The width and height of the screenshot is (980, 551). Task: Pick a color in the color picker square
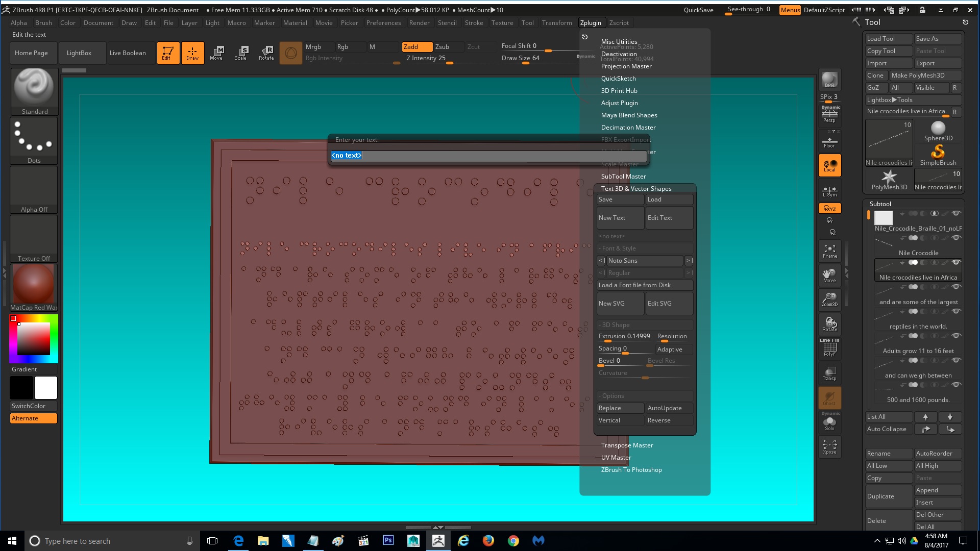[x=34, y=339]
